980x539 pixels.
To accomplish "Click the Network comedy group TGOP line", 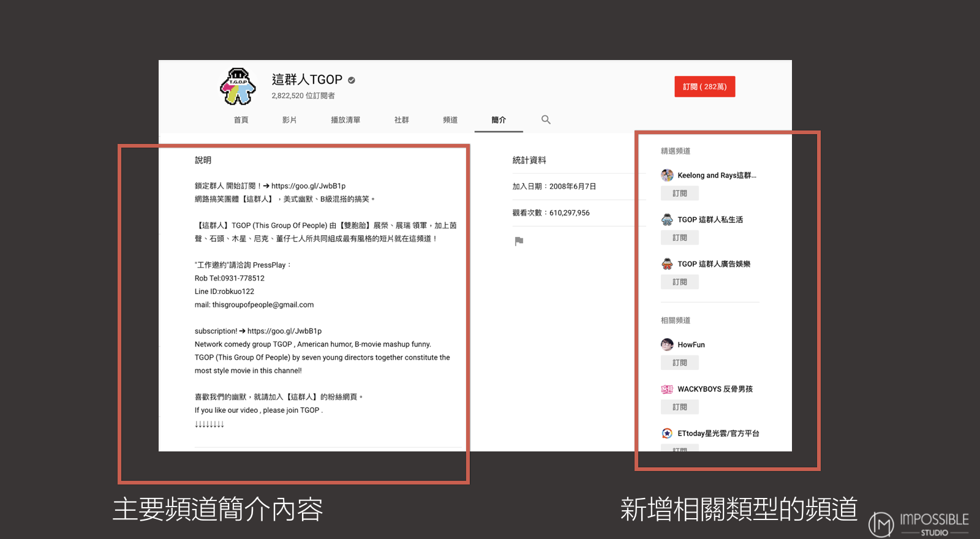I will (x=313, y=344).
